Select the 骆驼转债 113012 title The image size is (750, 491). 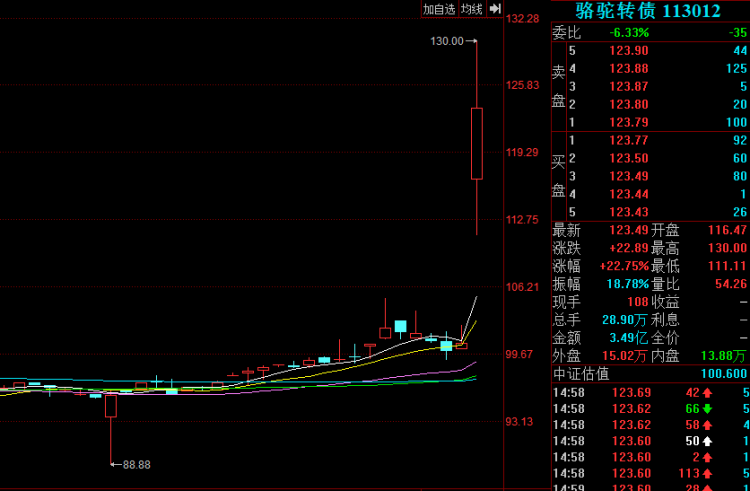pos(648,10)
